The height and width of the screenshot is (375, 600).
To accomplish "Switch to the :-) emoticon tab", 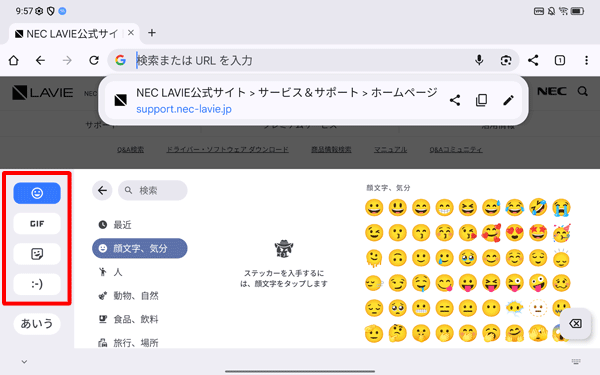I will point(37,284).
